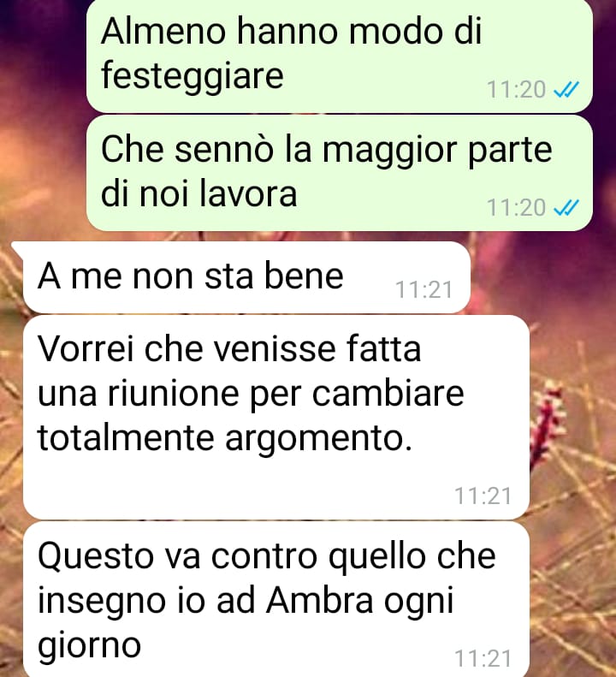Screen dimensions: 616x677
Task: Click the 11:21 timestamp beside "A me non sta bene"
Action: pyautogui.click(x=423, y=289)
